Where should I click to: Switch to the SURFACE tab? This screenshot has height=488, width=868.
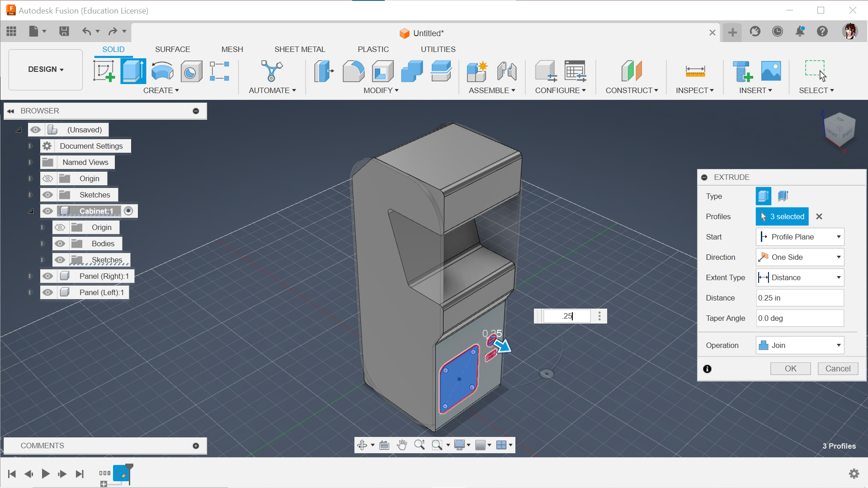pos(172,49)
